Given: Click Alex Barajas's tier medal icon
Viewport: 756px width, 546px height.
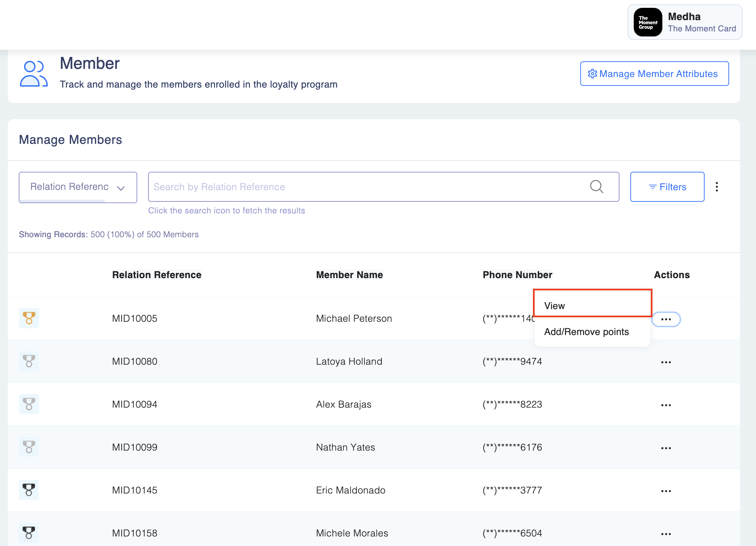Looking at the screenshot, I should (29, 404).
